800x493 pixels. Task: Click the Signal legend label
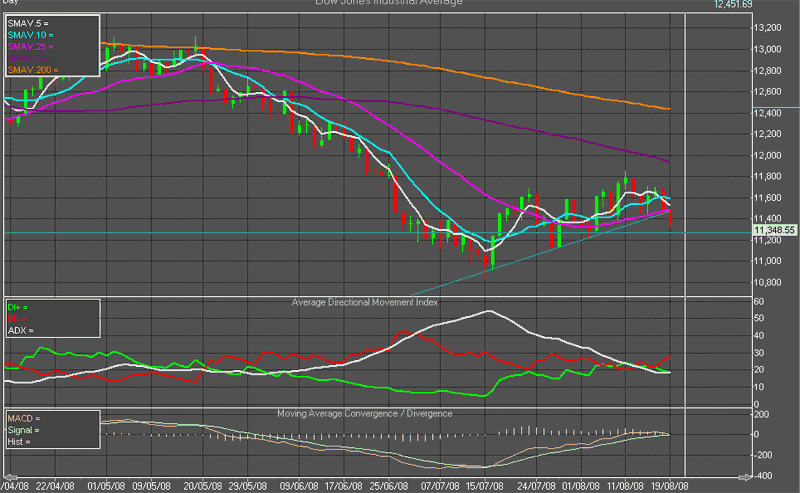click(23, 430)
